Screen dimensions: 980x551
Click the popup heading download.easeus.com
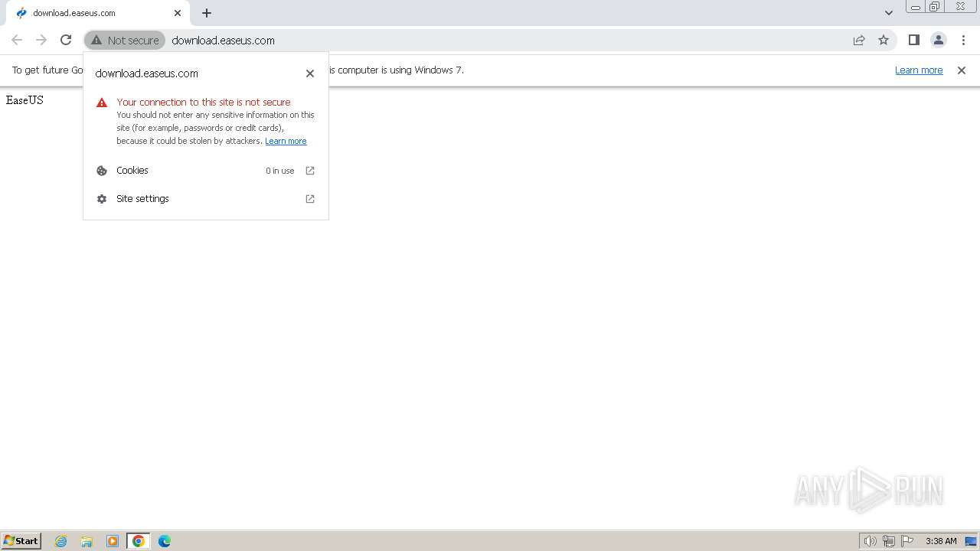click(147, 73)
